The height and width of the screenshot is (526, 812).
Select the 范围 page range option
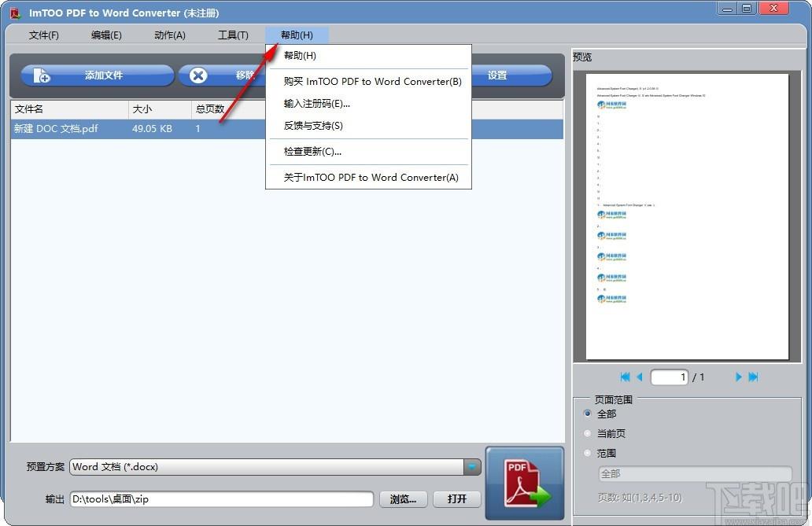[x=587, y=453]
